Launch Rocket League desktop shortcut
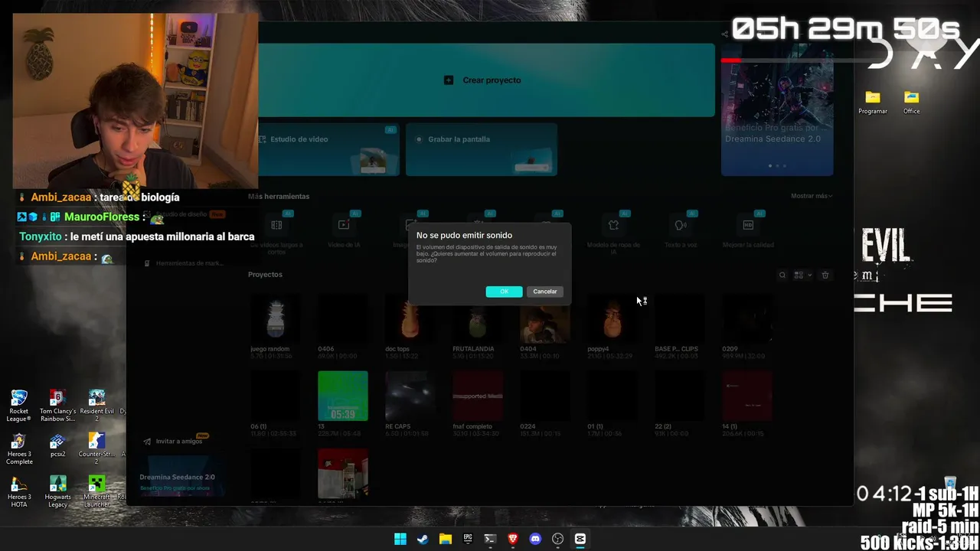The width and height of the screenshot is (980, 551). click(x=19, y=406)
